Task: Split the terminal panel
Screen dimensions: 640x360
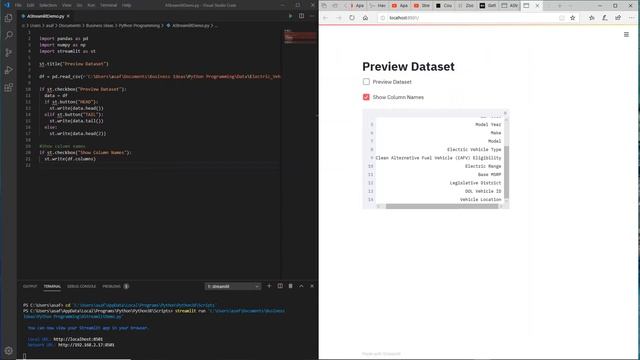Action: coord(280,286)
